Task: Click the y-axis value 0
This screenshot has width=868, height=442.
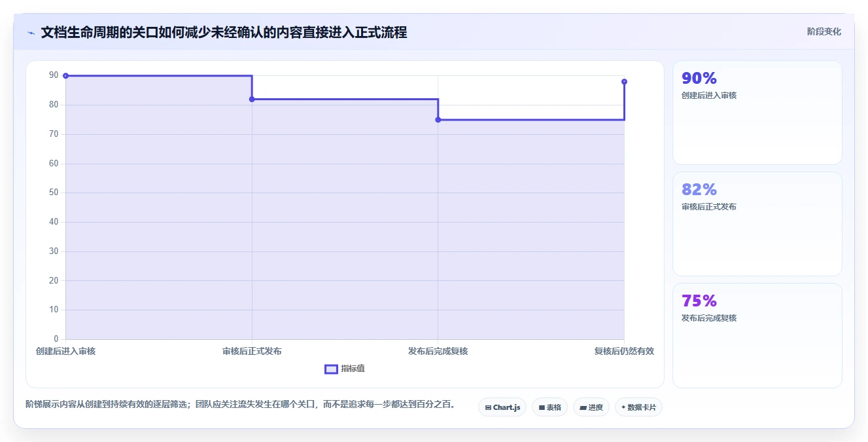Action: (x=56, y=339)
